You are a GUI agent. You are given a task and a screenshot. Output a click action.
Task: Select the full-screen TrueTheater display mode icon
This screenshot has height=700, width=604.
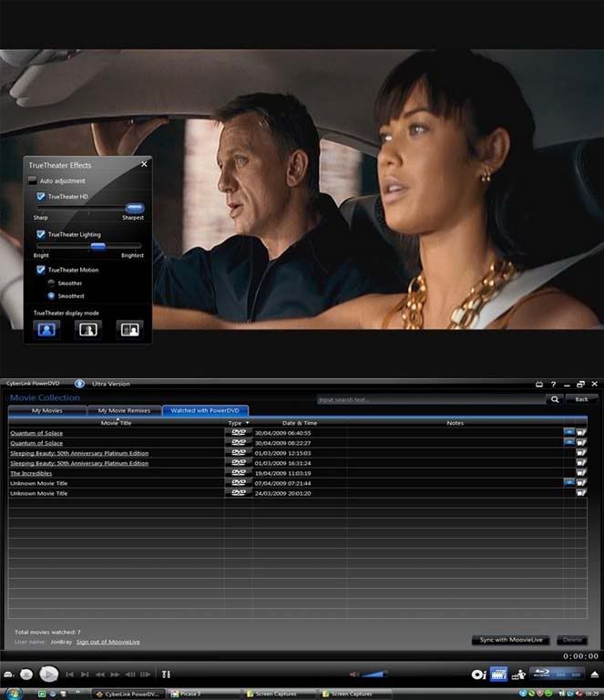pyautogui.click(x=46, y=329)
